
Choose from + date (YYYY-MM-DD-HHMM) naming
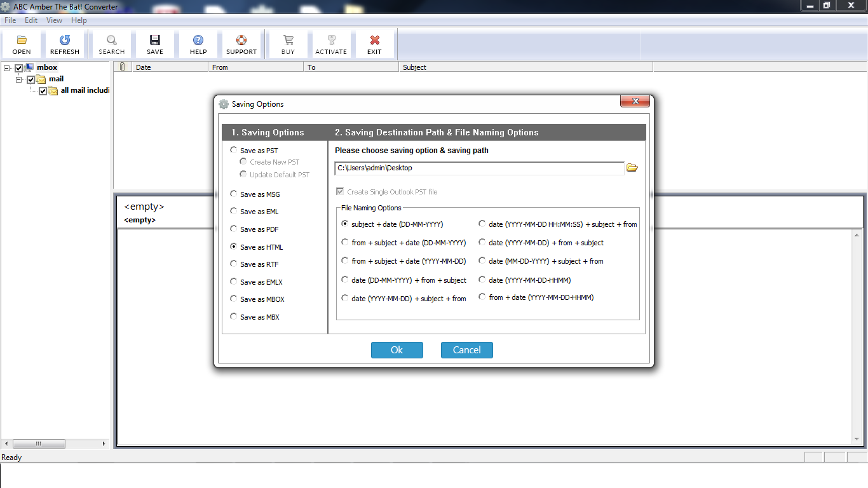coord(536,297)
